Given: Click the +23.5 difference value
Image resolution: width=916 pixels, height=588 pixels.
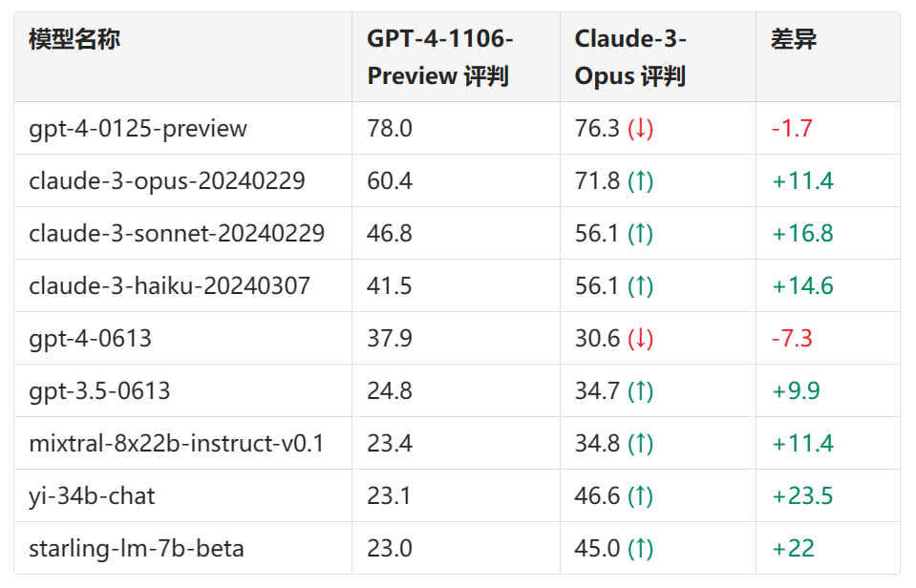Looking at the screenshot, I should [802, 496].
